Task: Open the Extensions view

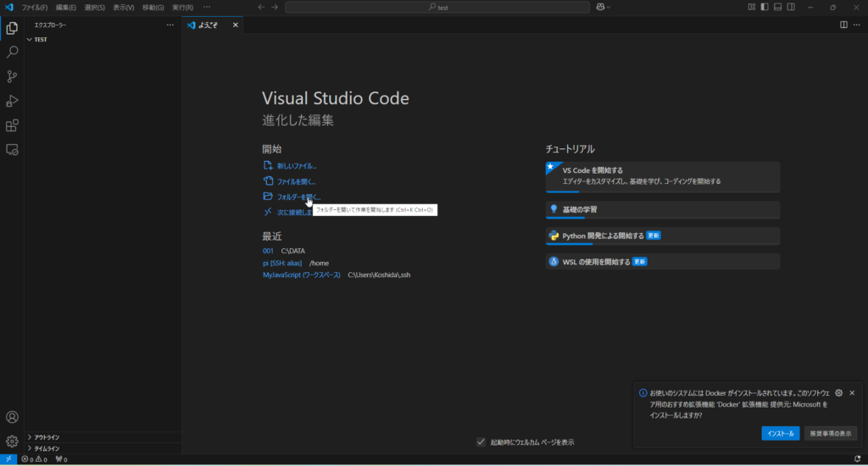Action: click(x=12, y=125)
